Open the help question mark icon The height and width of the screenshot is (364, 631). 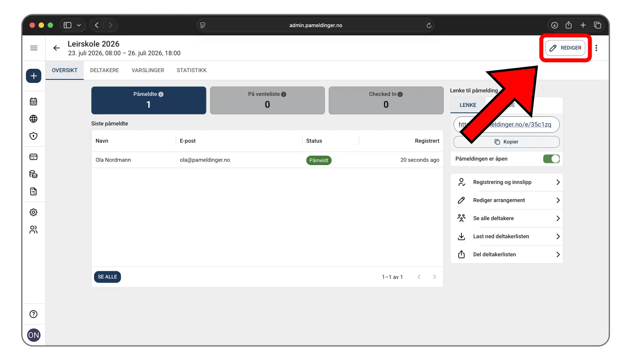tap(34, 314)
